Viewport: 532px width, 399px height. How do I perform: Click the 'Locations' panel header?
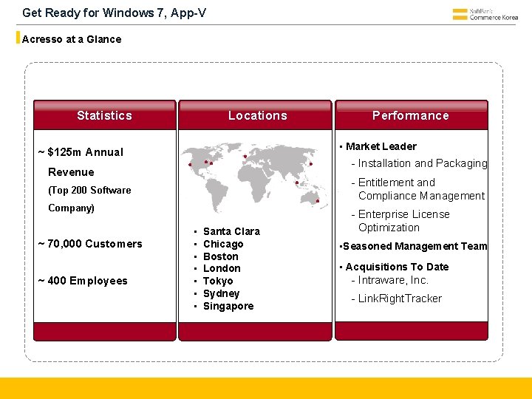point(255,115)
